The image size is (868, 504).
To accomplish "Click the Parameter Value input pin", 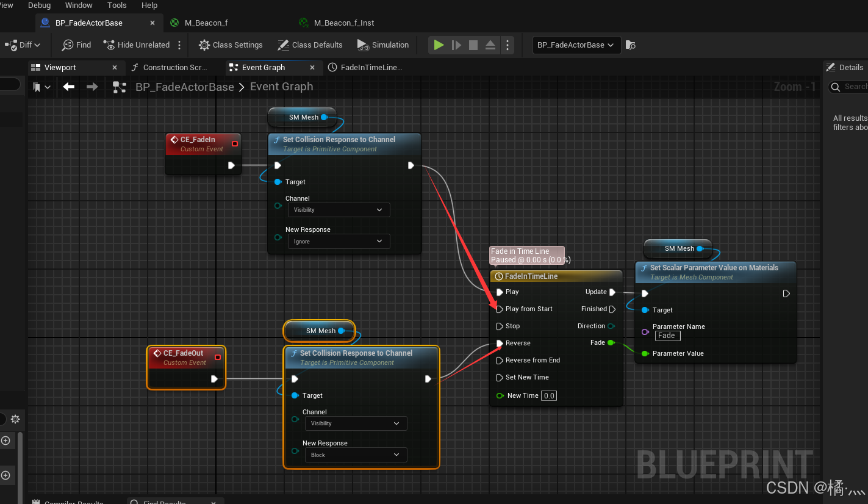I will pos(645,354).
